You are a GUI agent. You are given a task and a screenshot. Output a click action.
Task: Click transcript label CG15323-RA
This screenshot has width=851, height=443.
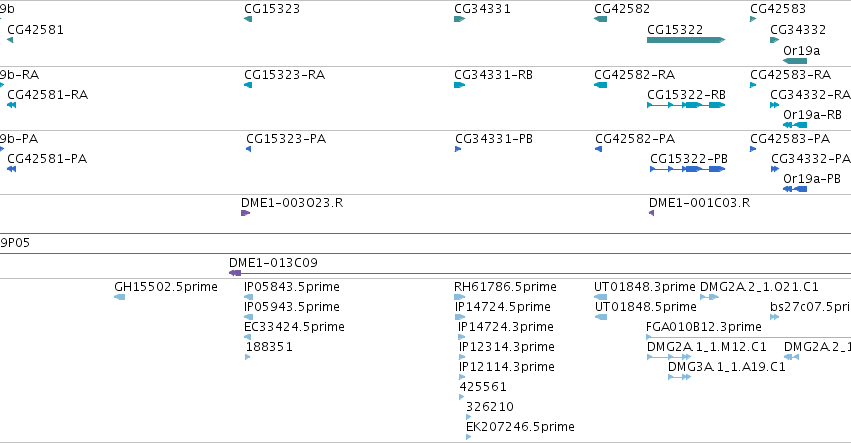coord(284,74)
